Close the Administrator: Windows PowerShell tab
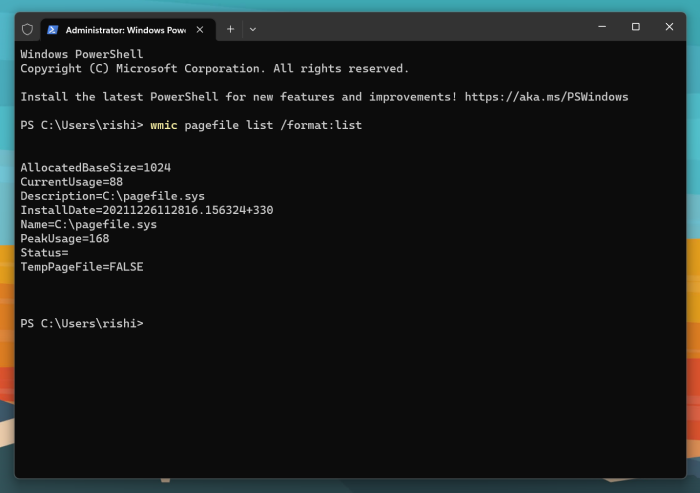This screenshot has width=700, height=493. coord(200,29)
